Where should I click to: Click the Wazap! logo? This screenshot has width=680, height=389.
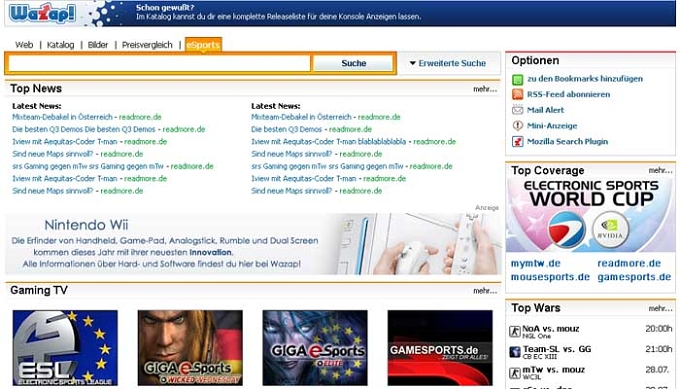tap(42, 13)
